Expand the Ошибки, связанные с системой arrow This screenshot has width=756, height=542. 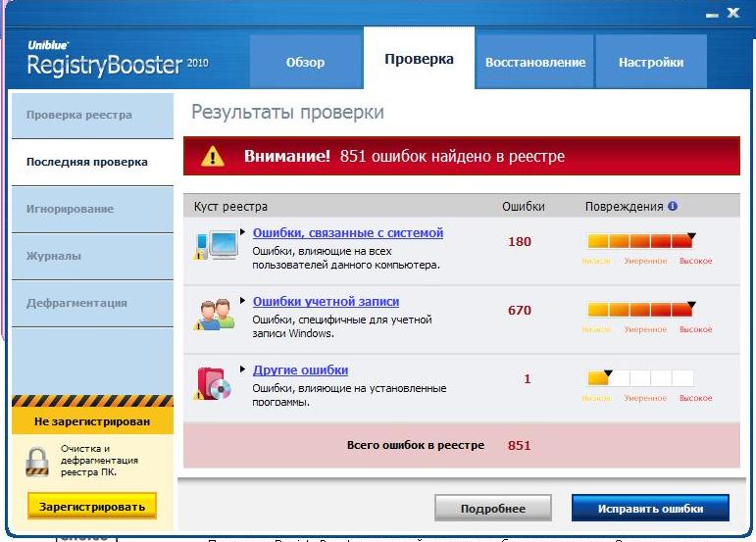click(243, 233)
